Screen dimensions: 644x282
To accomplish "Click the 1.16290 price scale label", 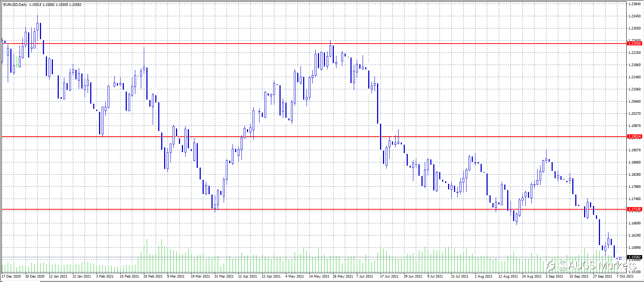I will (635, 235).
